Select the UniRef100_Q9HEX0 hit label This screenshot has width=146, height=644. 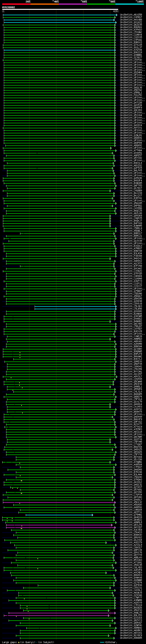pyautogui.click(x=131, y=361)
